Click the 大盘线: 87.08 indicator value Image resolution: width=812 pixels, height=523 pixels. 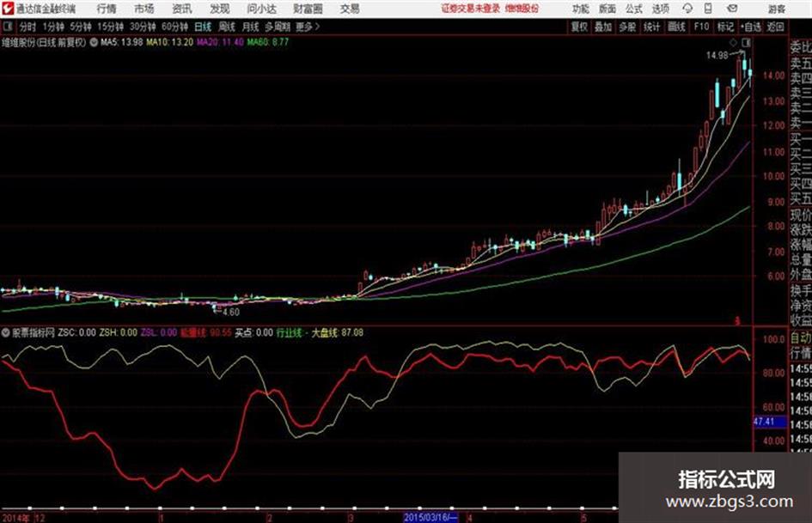[337, 332]
